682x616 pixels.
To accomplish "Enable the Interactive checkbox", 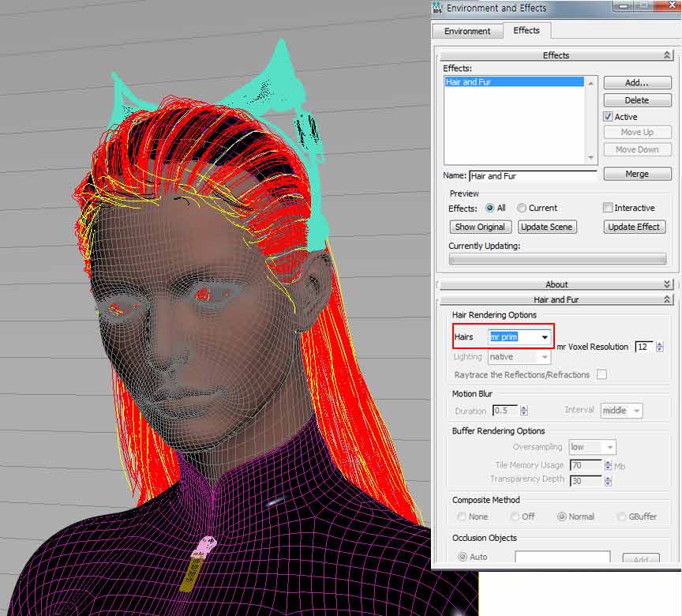I will pos(608,208).
